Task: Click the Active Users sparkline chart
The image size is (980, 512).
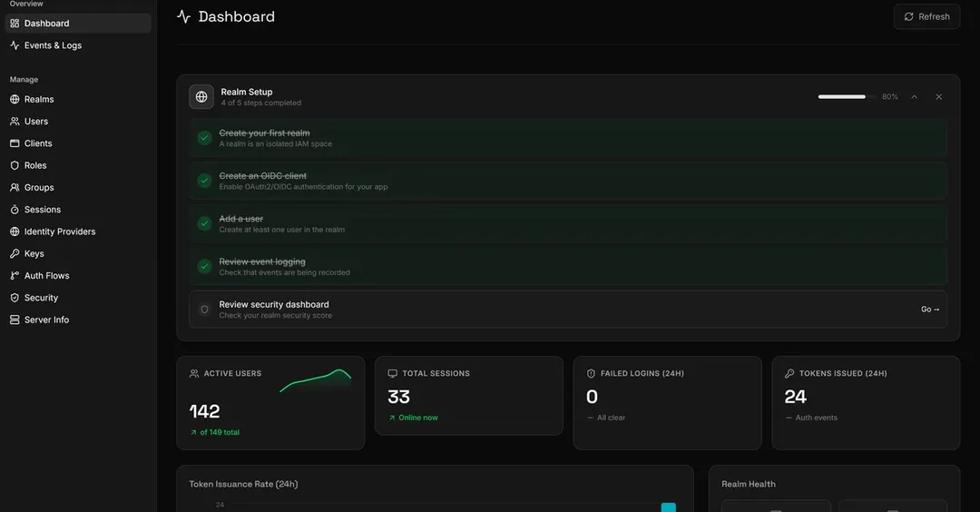Action: [316, 380]
